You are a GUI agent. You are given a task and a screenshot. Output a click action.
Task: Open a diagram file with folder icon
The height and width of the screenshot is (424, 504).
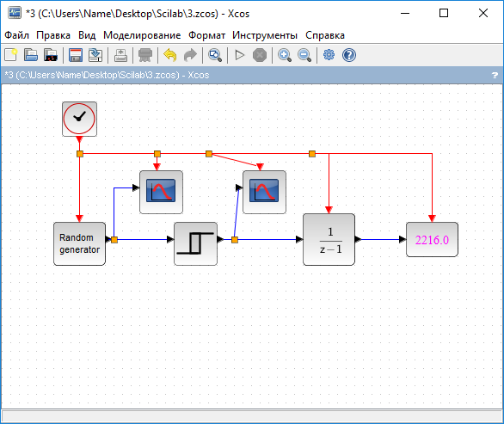[31, 55]
